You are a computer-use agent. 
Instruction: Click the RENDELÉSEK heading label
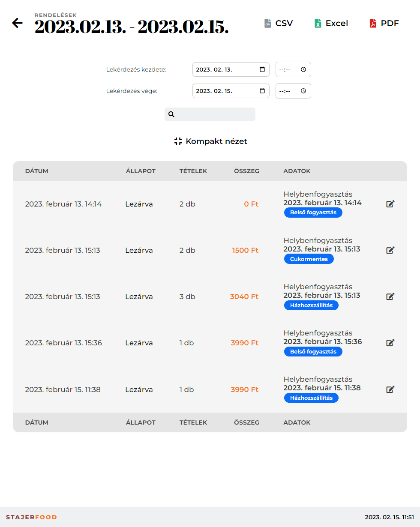coord(56,15)
